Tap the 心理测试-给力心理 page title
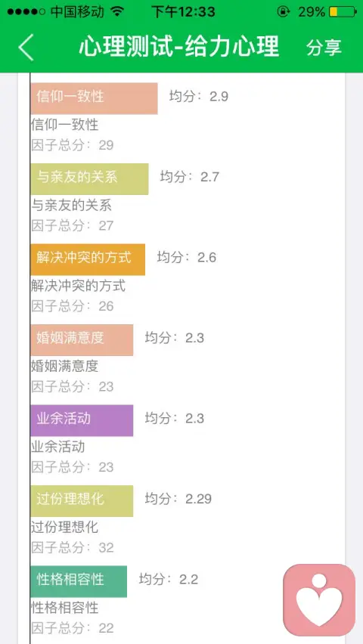 point(179,46)
